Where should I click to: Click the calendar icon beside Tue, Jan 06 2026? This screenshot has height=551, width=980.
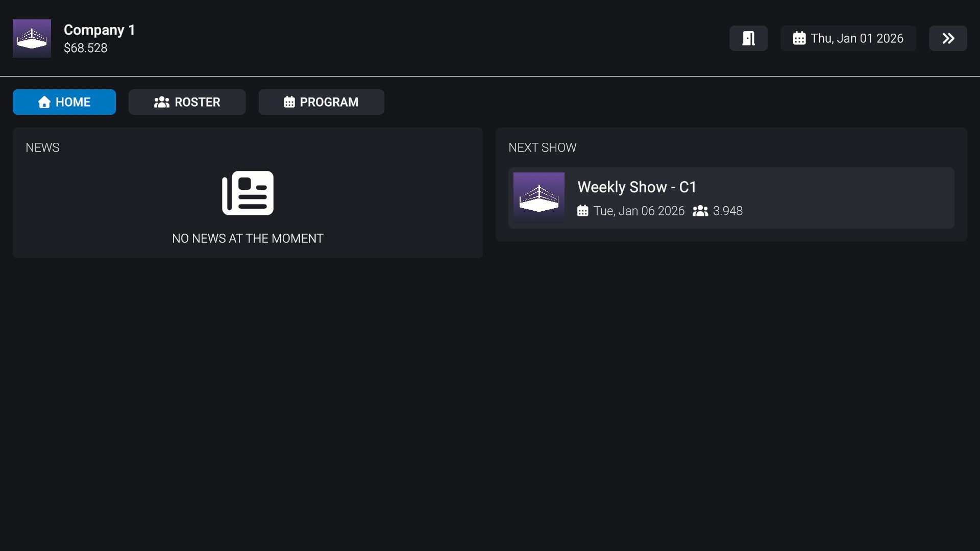pyautogui.click(x=583, y=211)
